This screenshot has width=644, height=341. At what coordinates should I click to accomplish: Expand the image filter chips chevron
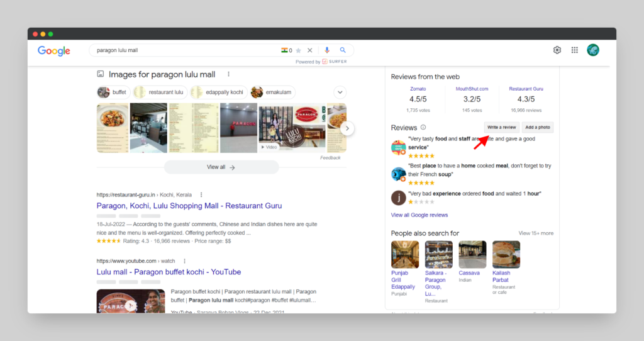coord(340,92)
